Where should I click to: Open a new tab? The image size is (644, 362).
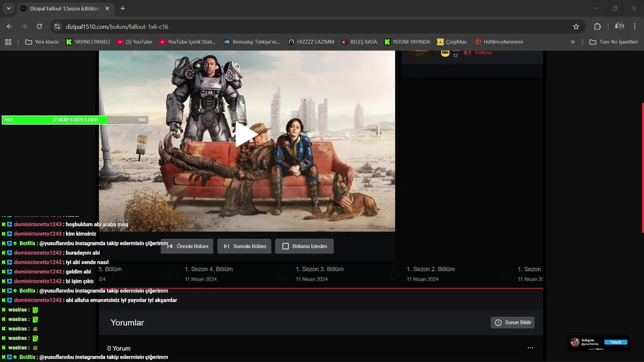pos(123,9)
